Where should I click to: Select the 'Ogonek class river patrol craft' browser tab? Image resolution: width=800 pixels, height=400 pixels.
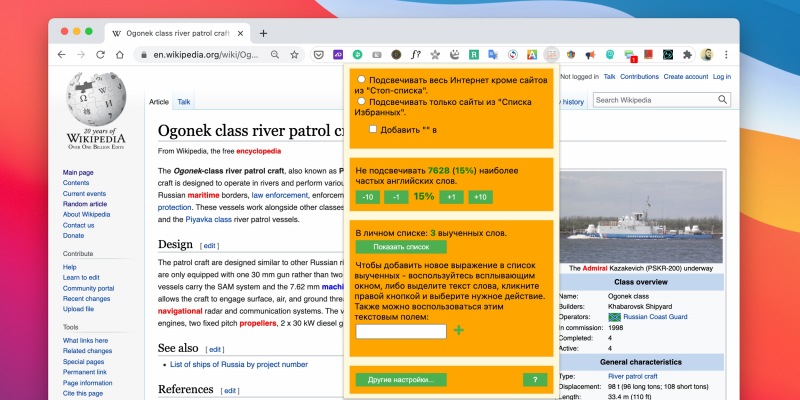pos(178,33)
